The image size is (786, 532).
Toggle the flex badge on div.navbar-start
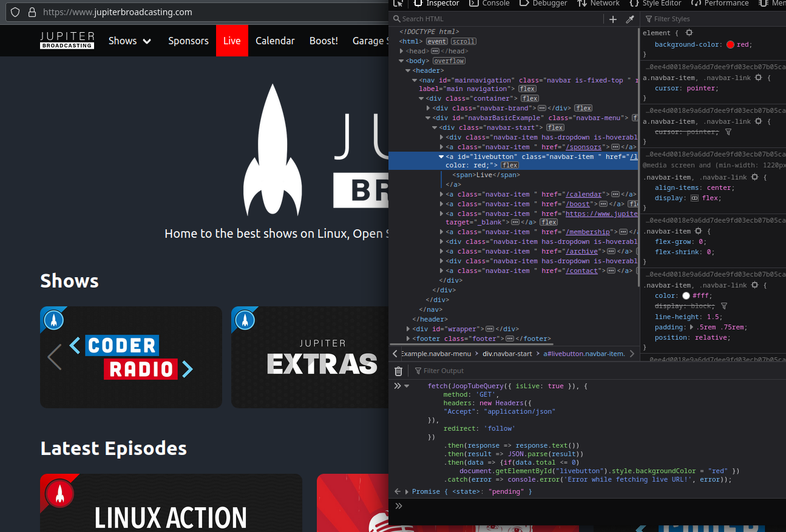point(555,127)
